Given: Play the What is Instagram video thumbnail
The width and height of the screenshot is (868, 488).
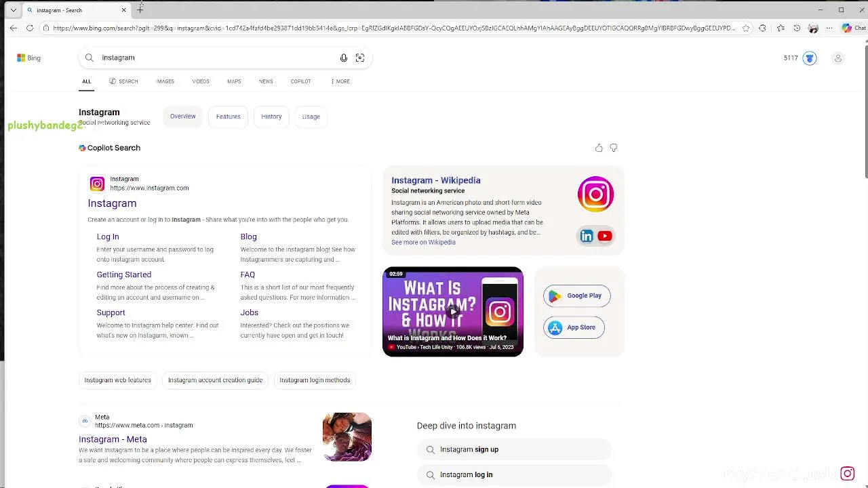Looking at the screenshot, I should 453,312.
